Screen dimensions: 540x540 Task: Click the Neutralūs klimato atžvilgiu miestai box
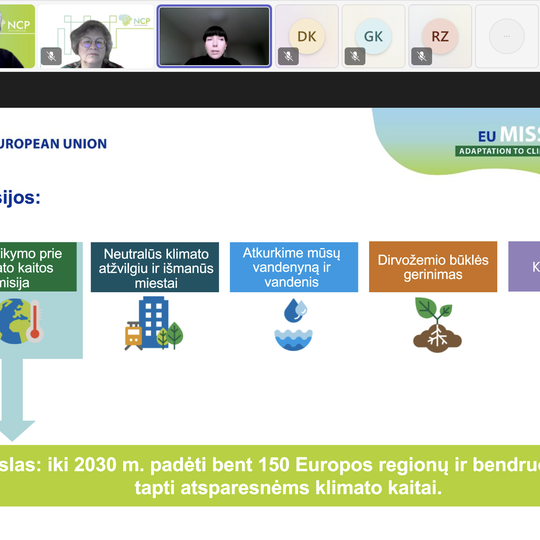155,267
